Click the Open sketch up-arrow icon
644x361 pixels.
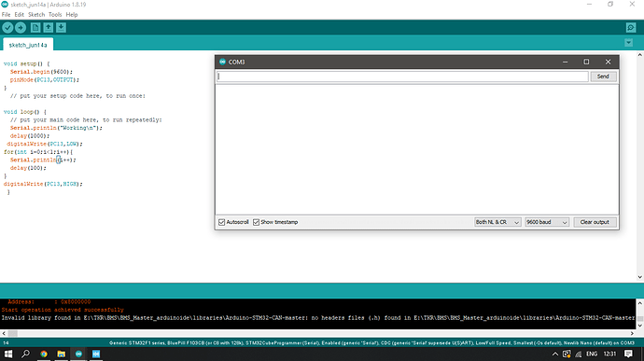[48, 27]
